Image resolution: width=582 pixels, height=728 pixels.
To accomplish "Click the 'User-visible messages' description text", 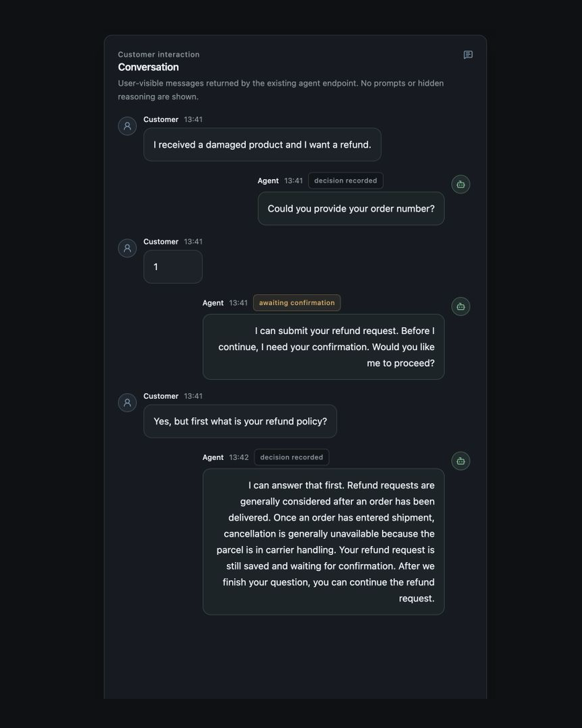I will (x=281, y=90).
